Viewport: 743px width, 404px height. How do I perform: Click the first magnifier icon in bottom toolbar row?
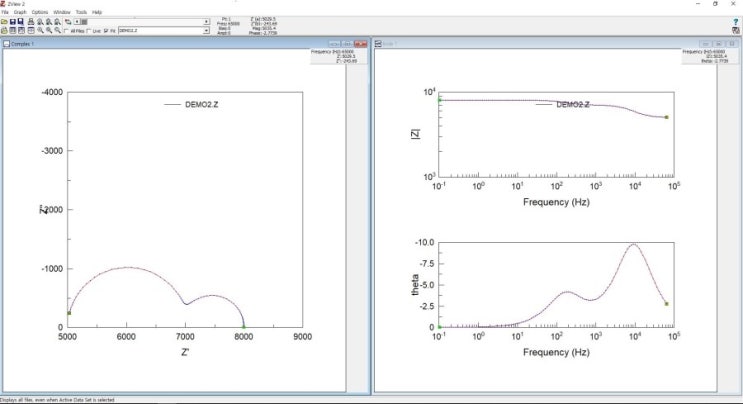click(x=41, y=31)
